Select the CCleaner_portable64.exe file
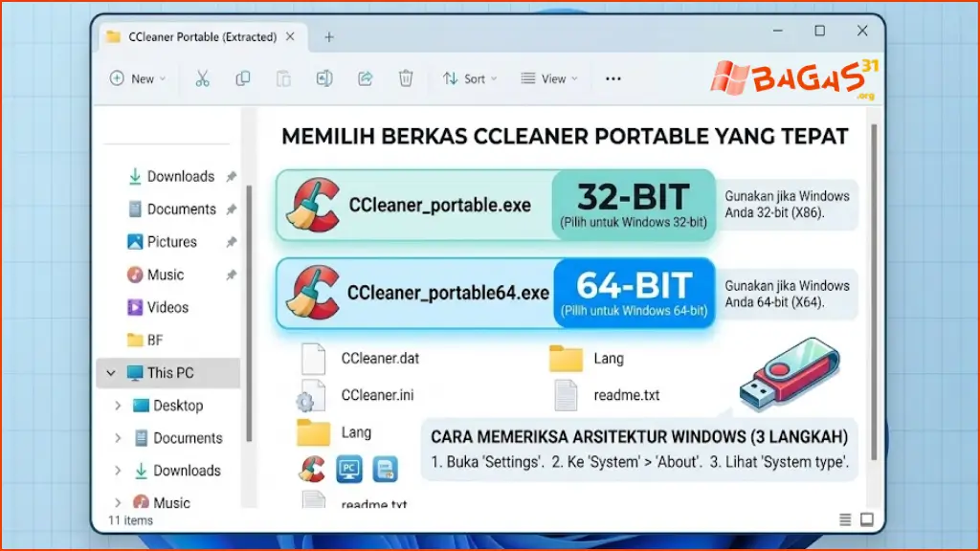Viewport: 980px width, 551px height. 495,293
